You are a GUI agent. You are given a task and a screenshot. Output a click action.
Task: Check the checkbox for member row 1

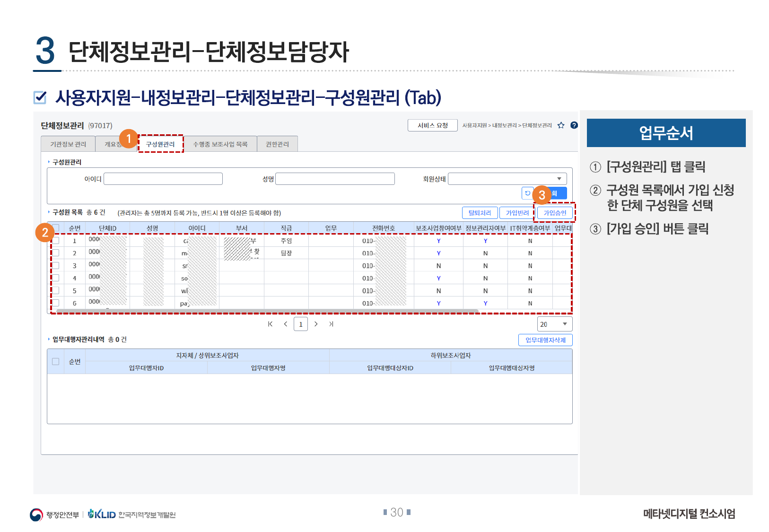pos(56,241)
